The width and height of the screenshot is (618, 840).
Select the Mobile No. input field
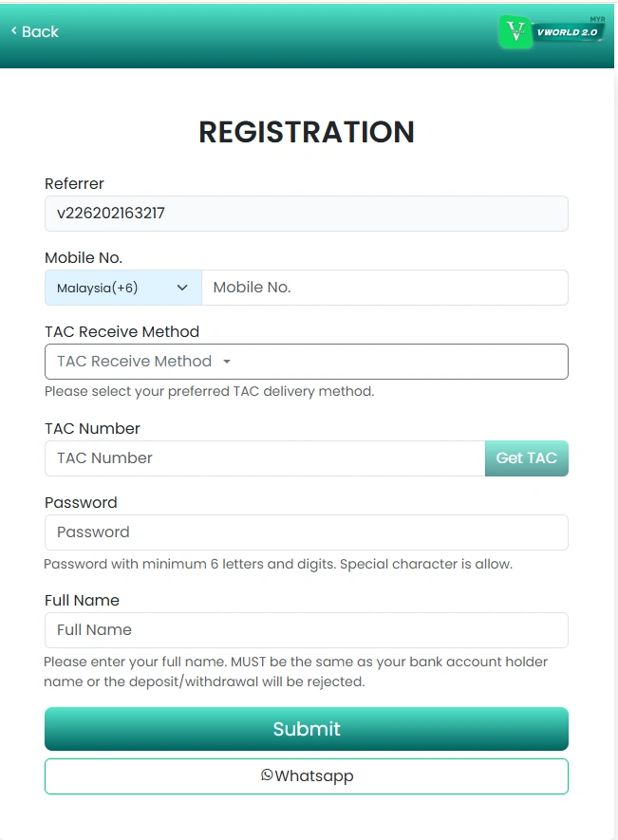click(384, 287)
